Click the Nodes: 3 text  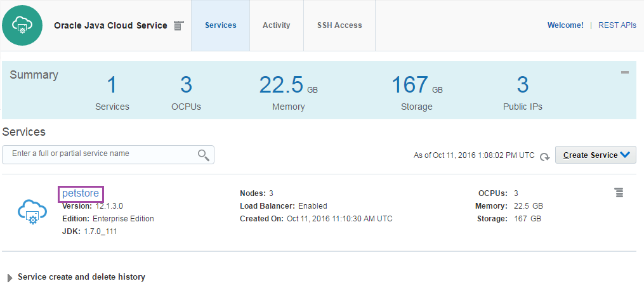[257, 193]
